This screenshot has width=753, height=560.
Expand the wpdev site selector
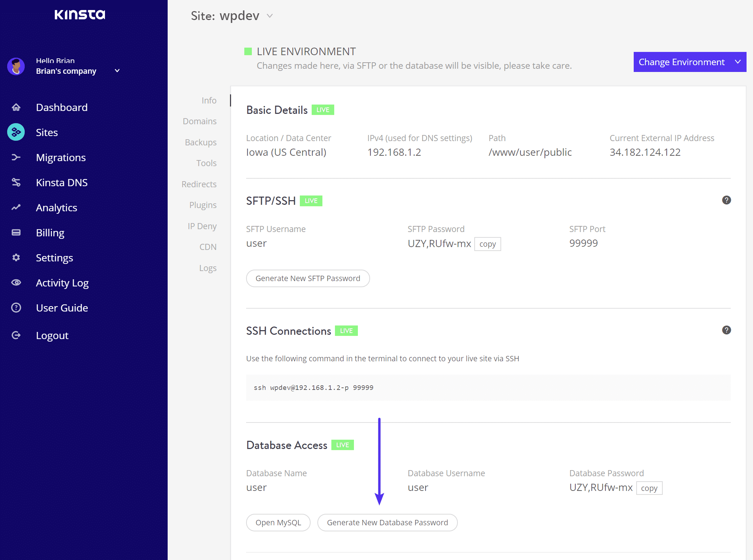(270, 16)
